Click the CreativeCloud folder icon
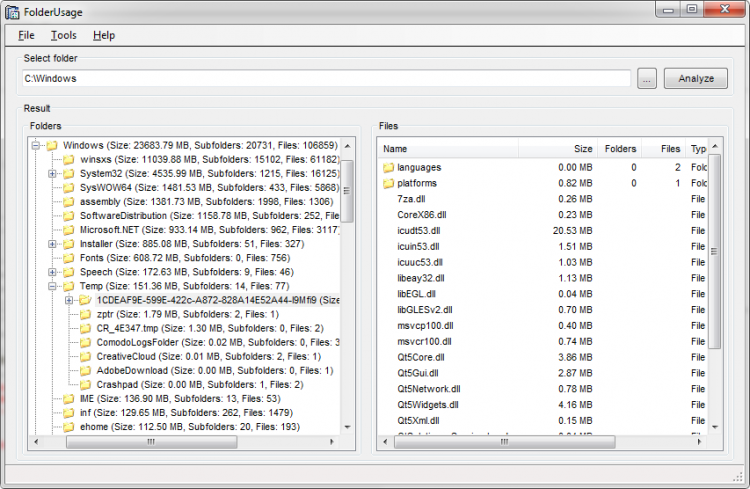 pyautogui.click(x=86, y=356)
